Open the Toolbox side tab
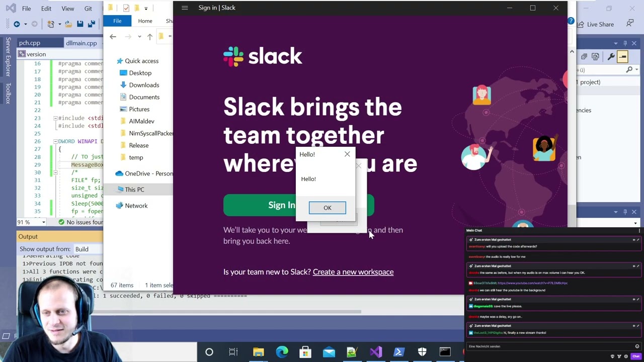This screenshot has width=644, height=362. 8,93
